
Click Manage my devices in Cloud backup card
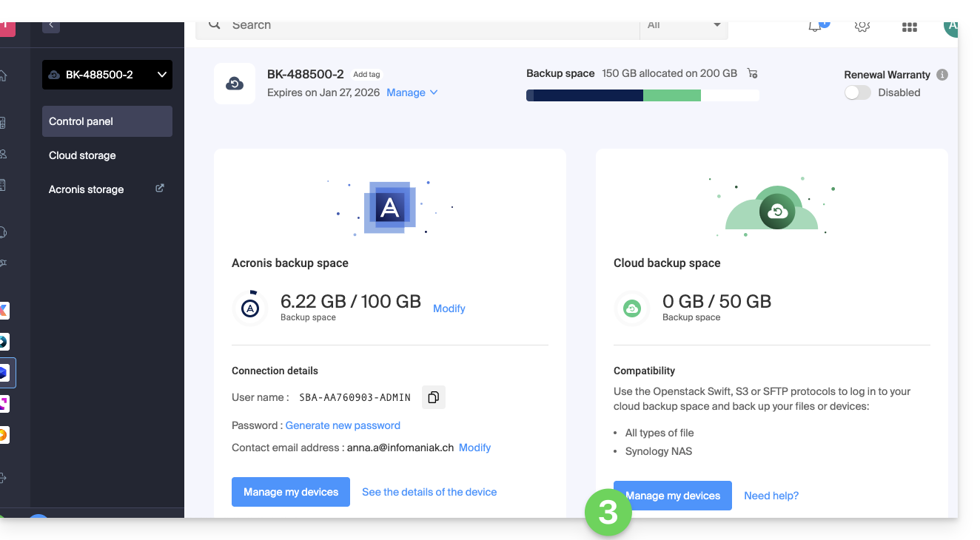click(673, 496)
